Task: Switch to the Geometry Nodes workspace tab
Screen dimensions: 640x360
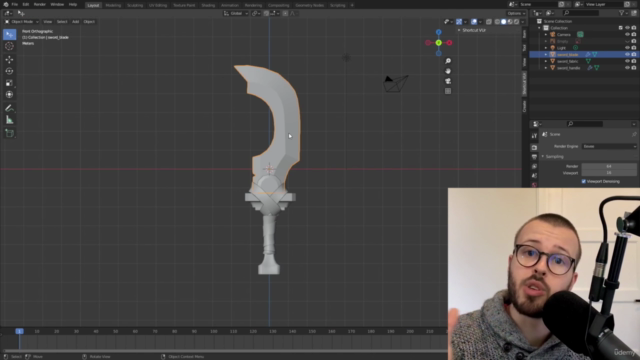Action: [309, 5]
